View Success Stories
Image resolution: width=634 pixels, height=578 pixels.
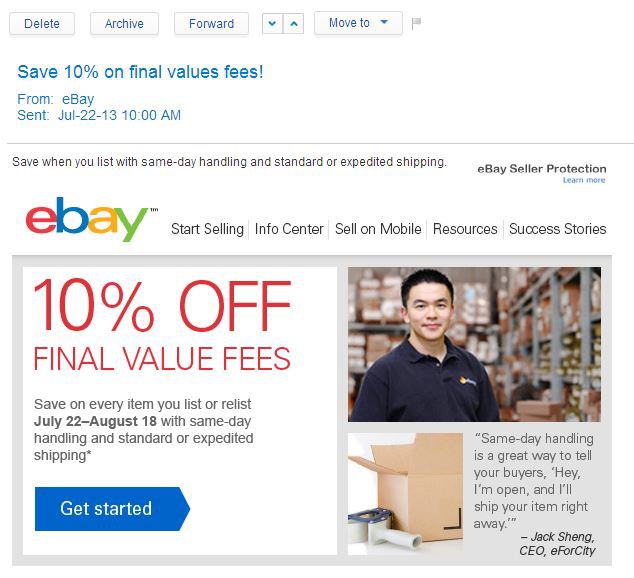click(558, 229)
